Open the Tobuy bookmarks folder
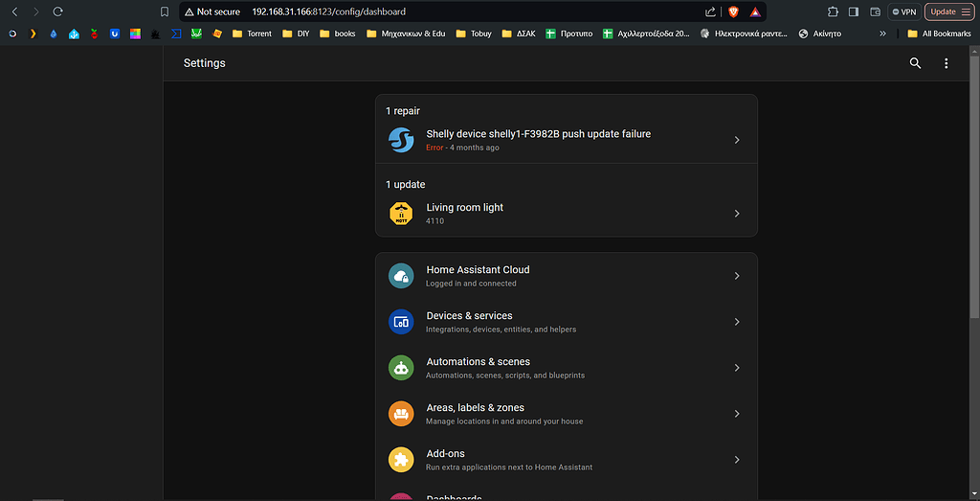The width and height of the screenshot is (980, 501). (474, 34)
